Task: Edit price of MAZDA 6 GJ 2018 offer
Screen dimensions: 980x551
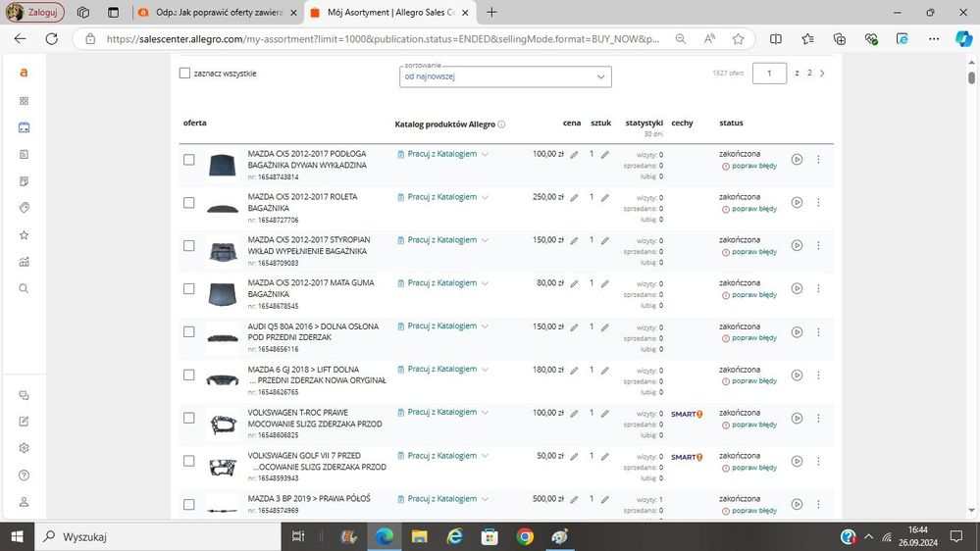Action: coord(574,370)
